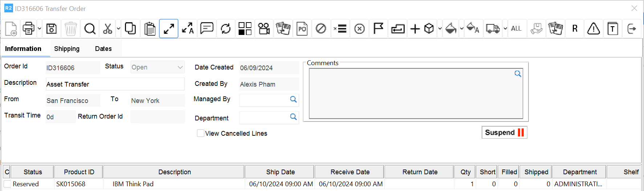Open the dropdown arrow beside truck icon

click(505, 28)
